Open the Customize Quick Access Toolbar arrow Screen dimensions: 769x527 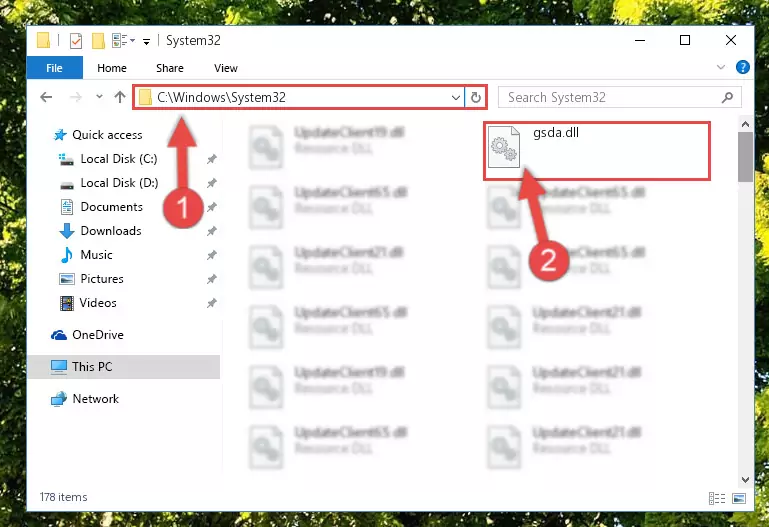[x=146, y=41]
